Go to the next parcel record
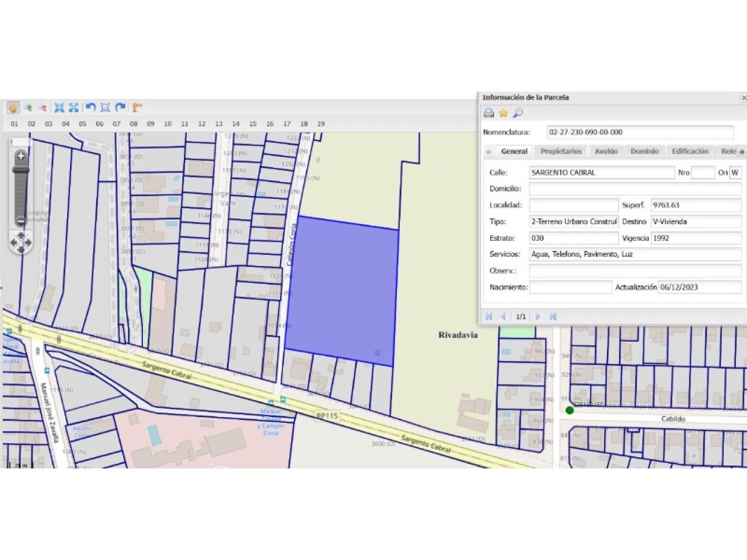The height and width of the screenshot is (560, 747). click(538, 317)
